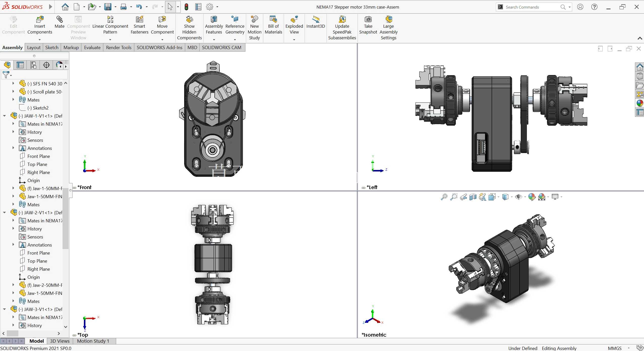Activate the Move Component tool
Viewport: 644px width, 351px height.
pyautogui.click(x=162, y=25)
